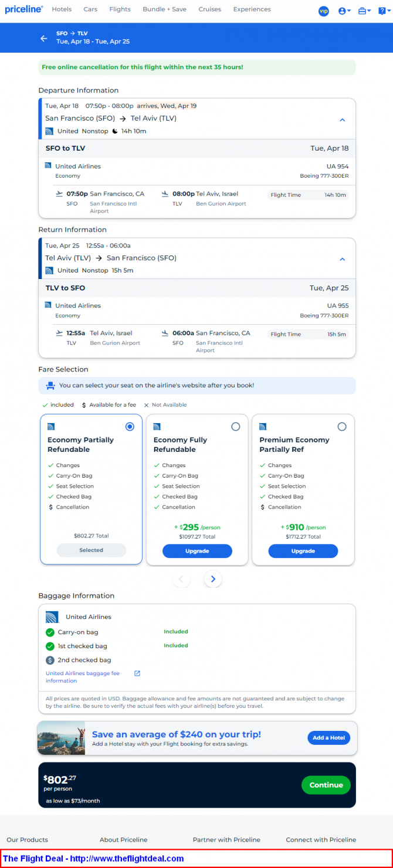Open the Experiences tab
The width and height of the screenshot is (393, 868).
[252, 9]
